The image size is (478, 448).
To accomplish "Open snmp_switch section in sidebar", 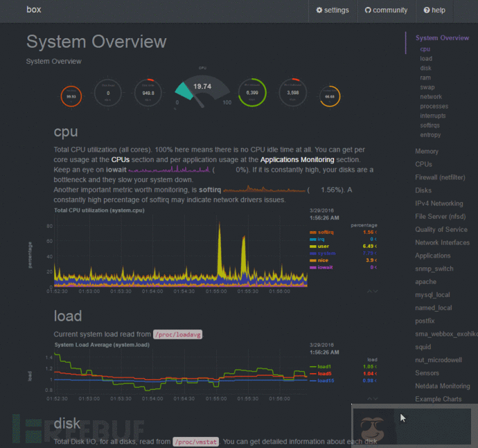I will [x=434, y=269].
